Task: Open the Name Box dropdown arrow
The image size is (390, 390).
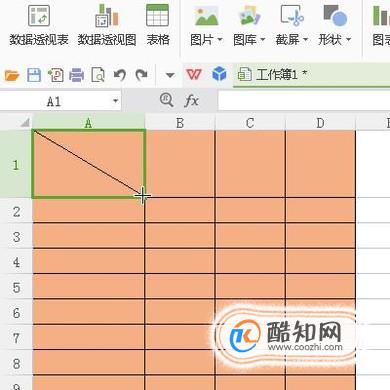Action: 116,101
